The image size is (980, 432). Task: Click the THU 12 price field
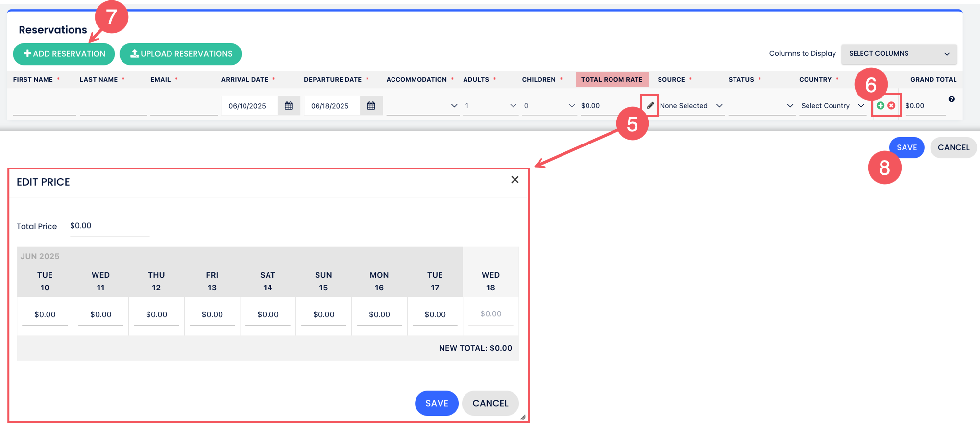[x=157, y=315]
